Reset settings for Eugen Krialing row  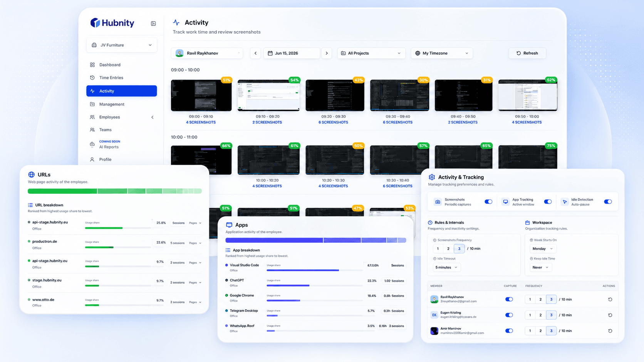click(610, 315)
